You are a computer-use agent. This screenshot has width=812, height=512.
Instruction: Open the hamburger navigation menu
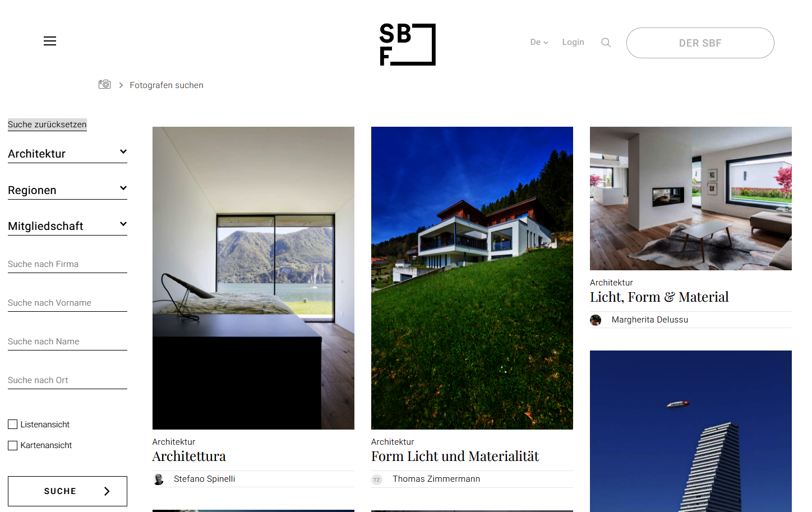[50, 41]
